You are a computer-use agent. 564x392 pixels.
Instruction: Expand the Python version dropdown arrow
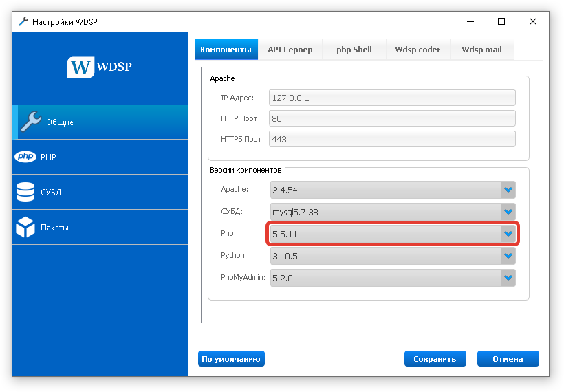pos(508,256)
